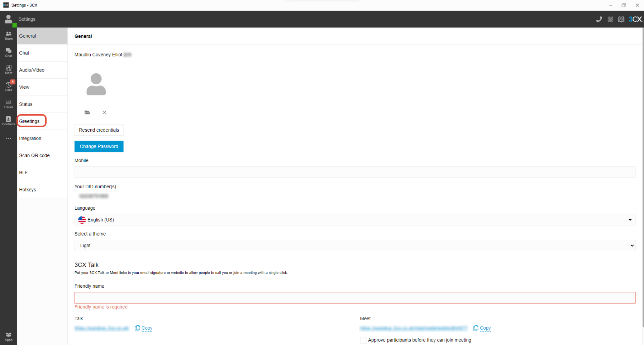Select Chat settings tab

click(x=42, y=53)
